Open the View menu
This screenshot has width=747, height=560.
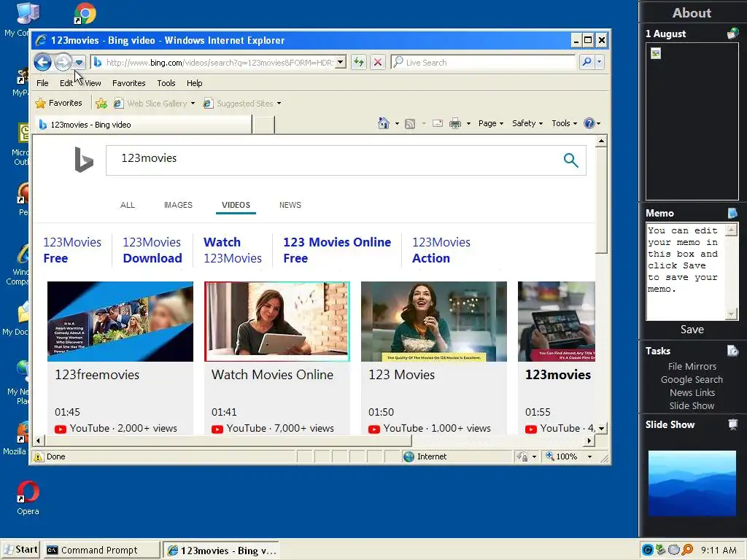tap(93, 83)
